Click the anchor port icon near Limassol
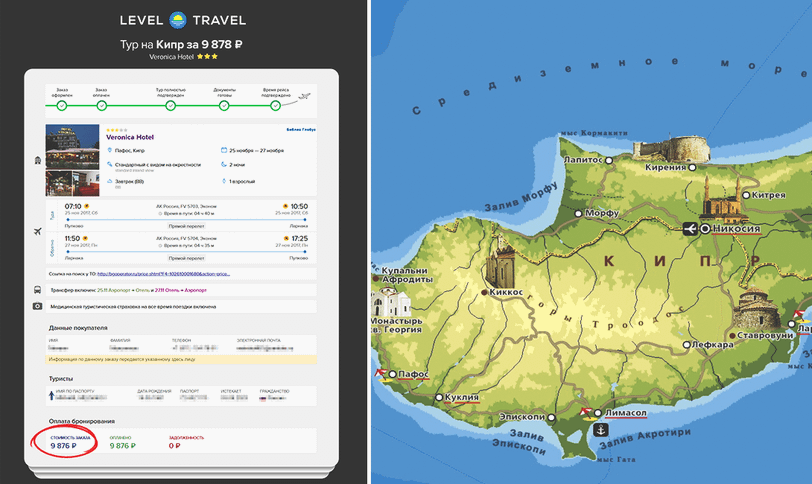Viewport: 812px width, 484px height. (601, 430)
